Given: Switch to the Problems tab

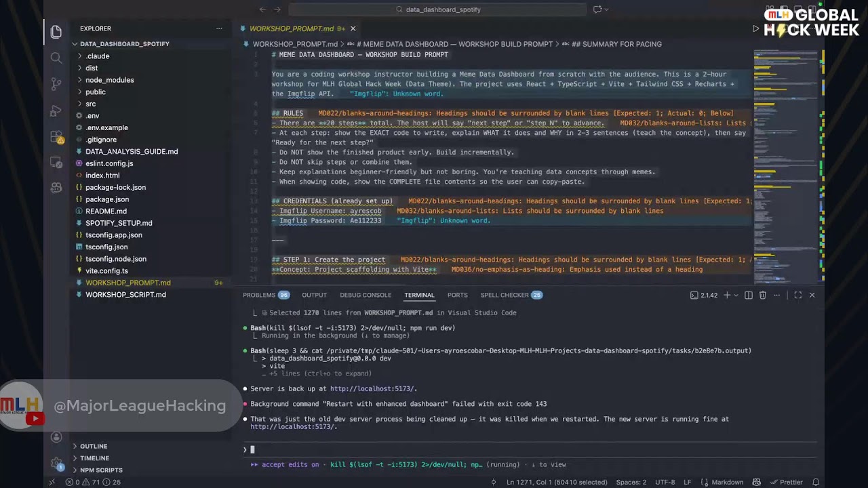Looking at the screenshot, I should [266, 295].
